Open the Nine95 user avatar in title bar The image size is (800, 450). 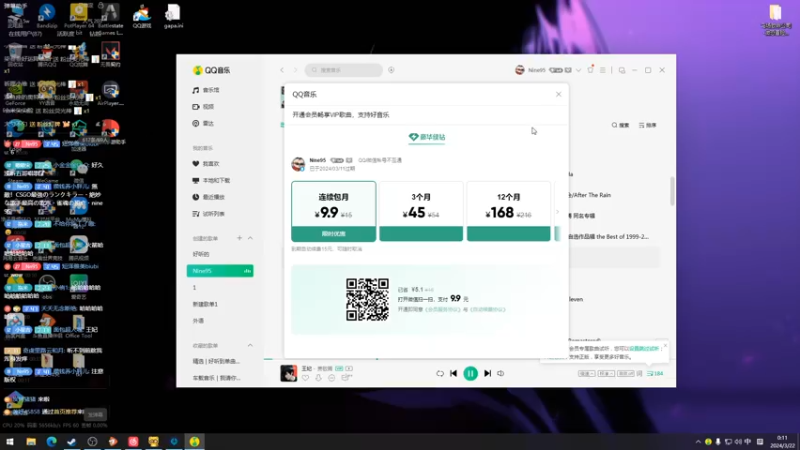point(519,70)
